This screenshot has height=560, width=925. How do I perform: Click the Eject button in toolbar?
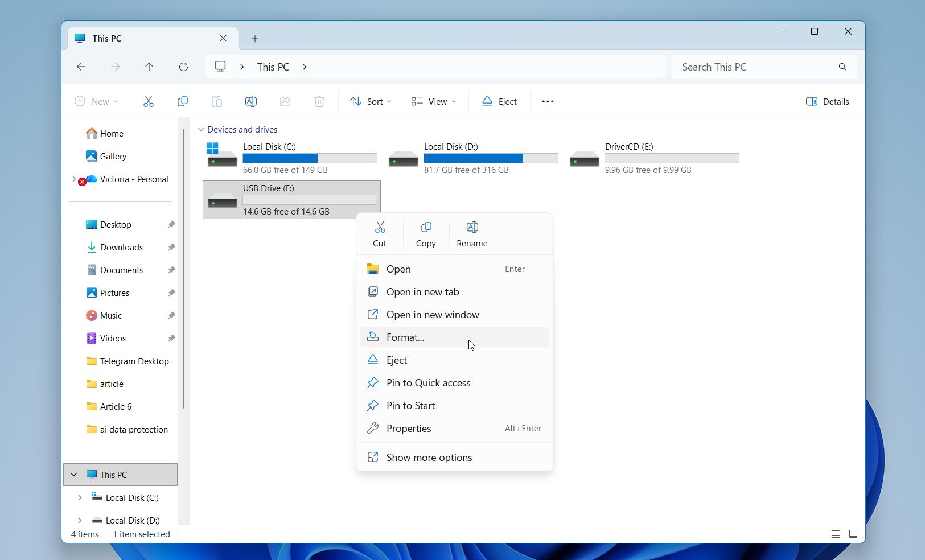499,101
